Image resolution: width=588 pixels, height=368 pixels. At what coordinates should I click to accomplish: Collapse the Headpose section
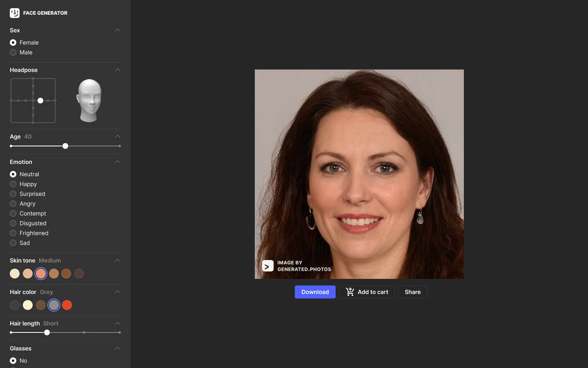pos(118,70)
